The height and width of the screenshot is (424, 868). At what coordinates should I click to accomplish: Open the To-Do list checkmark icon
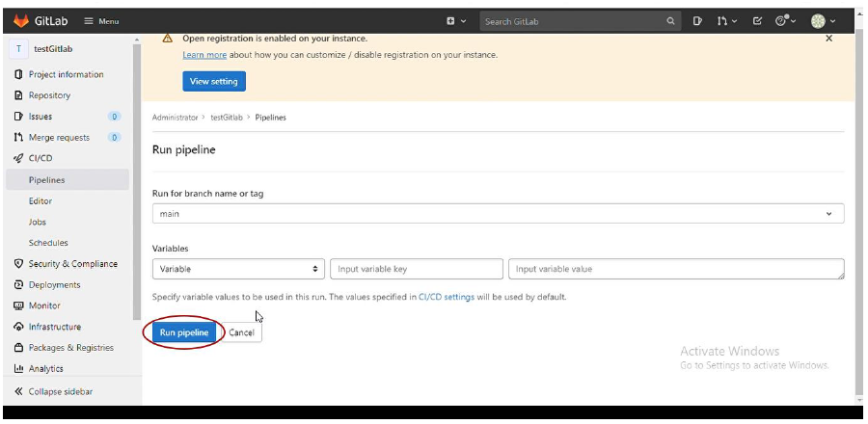757,21
